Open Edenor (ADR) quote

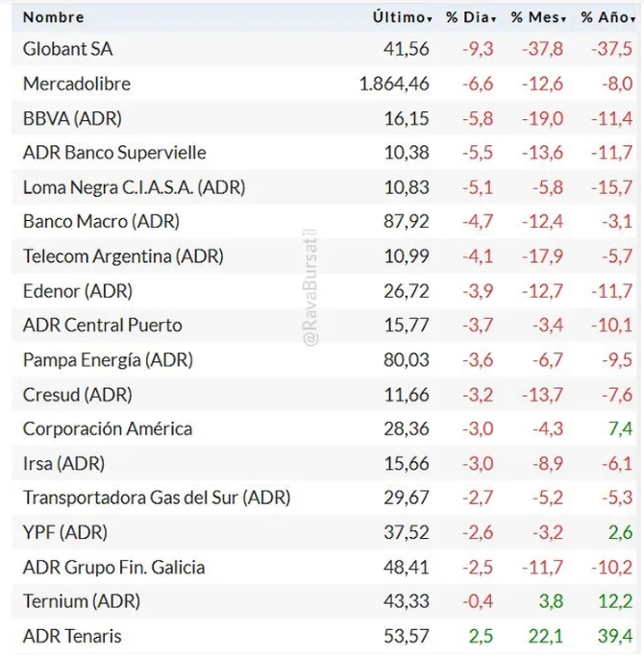pos(78,291)
